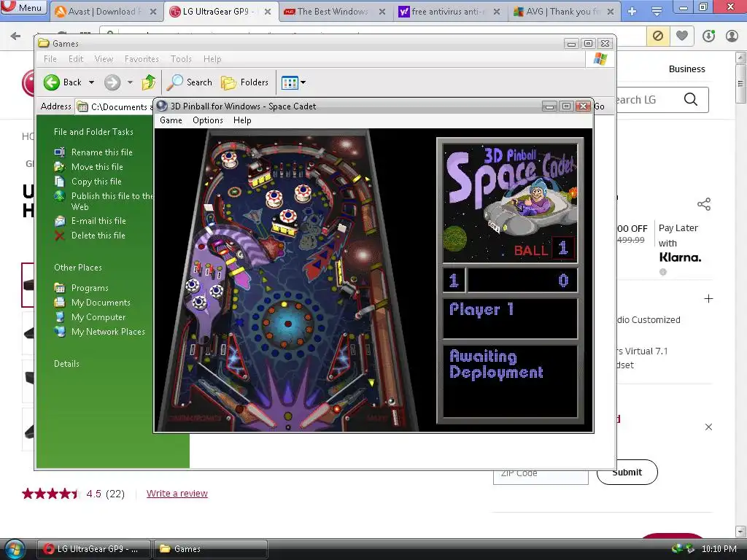Screen dimensions: 747x560
Task: Toggle the Folders pane button
Action: tap(245, 82)
